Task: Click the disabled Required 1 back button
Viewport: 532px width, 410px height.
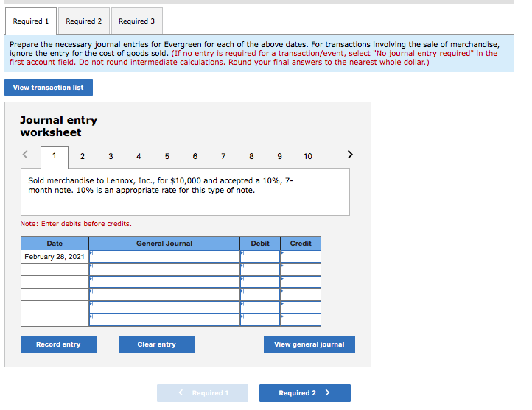Action: point(203,393)
